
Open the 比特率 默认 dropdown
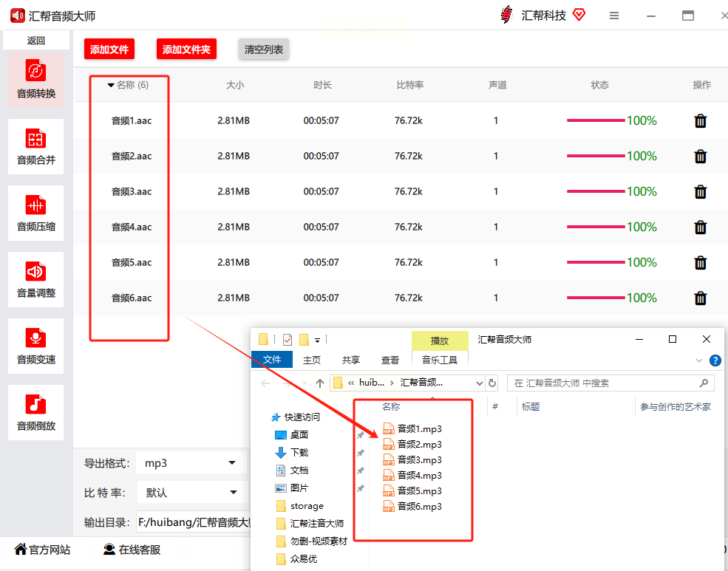click(191, 493)
